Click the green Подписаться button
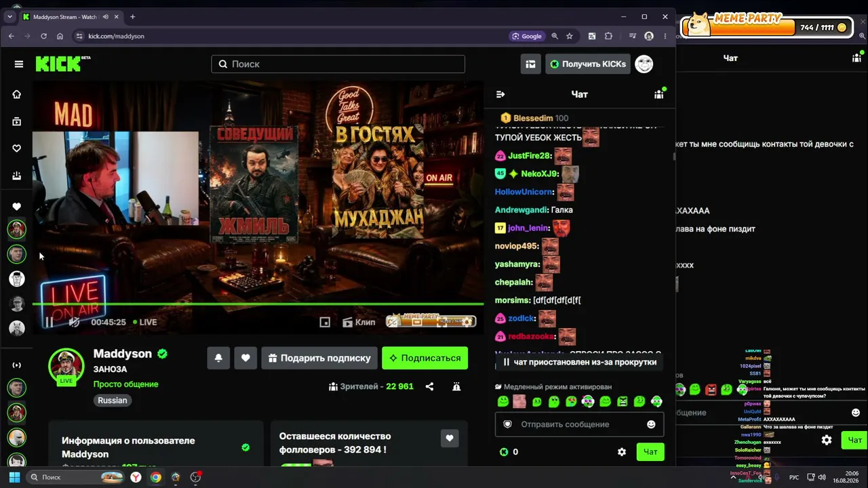 (x=425, y=358)
